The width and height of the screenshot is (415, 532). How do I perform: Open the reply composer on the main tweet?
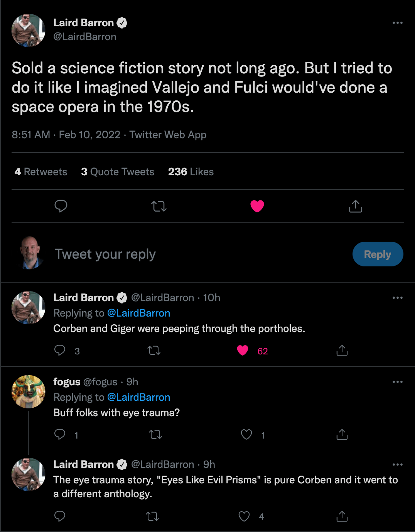tap(61, 206)
